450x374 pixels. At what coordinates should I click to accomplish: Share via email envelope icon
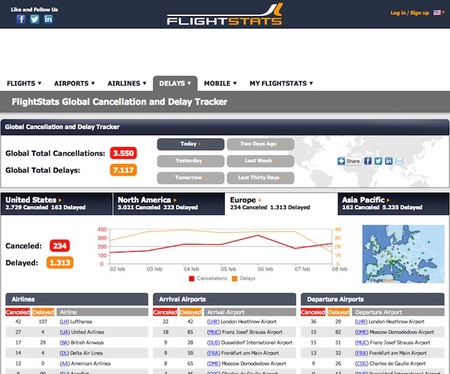tap(399, 161)
